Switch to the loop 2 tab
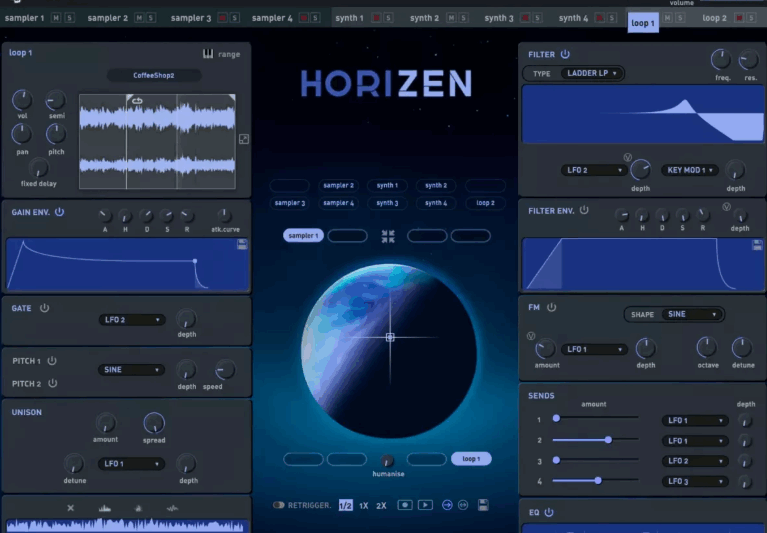The width and height of the screenshot is (767, 533). [715, 18]
